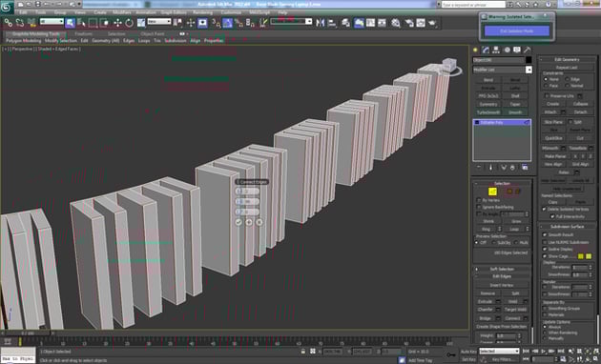601x364 pixels.
Task: Select the Normal constraint radio button
Action: click(x=568, y=86)
